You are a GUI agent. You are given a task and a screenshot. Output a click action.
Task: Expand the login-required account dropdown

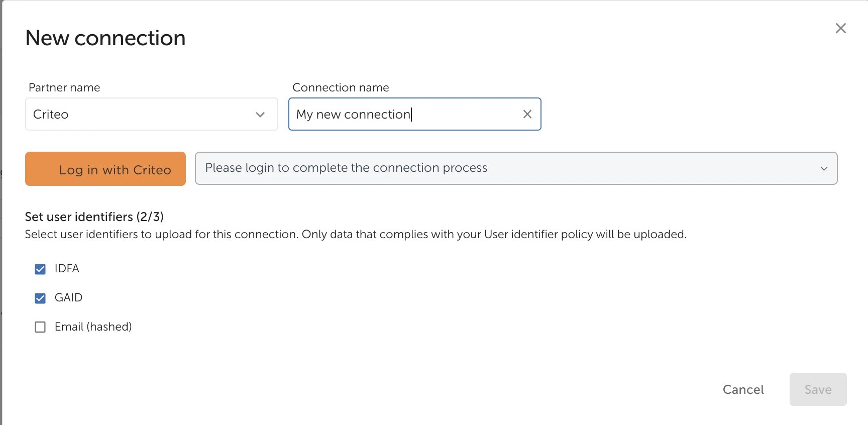tap(516, 168)
